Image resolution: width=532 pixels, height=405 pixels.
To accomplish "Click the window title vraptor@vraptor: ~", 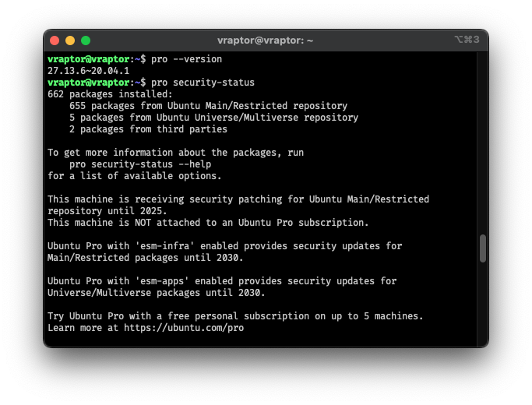I will tap(265, 40).
